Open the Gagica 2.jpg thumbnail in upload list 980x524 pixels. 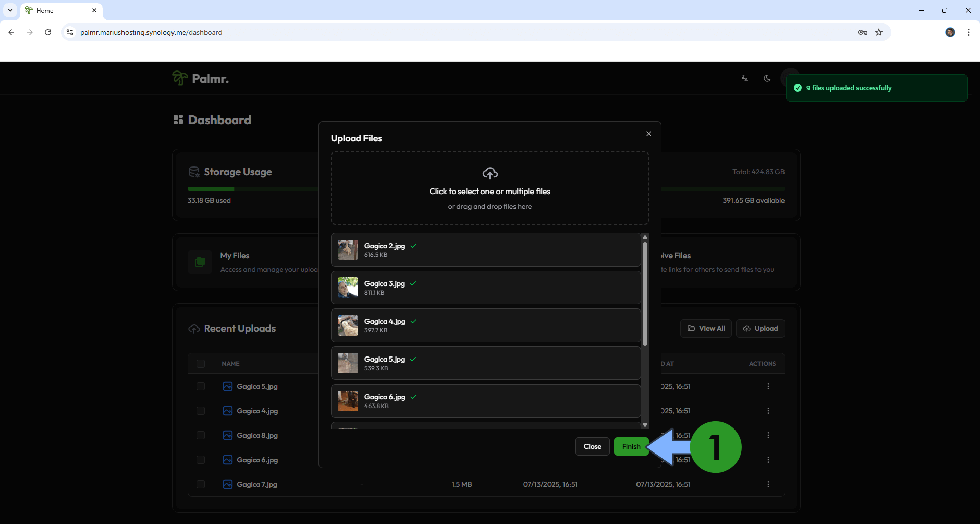point(348,250)
